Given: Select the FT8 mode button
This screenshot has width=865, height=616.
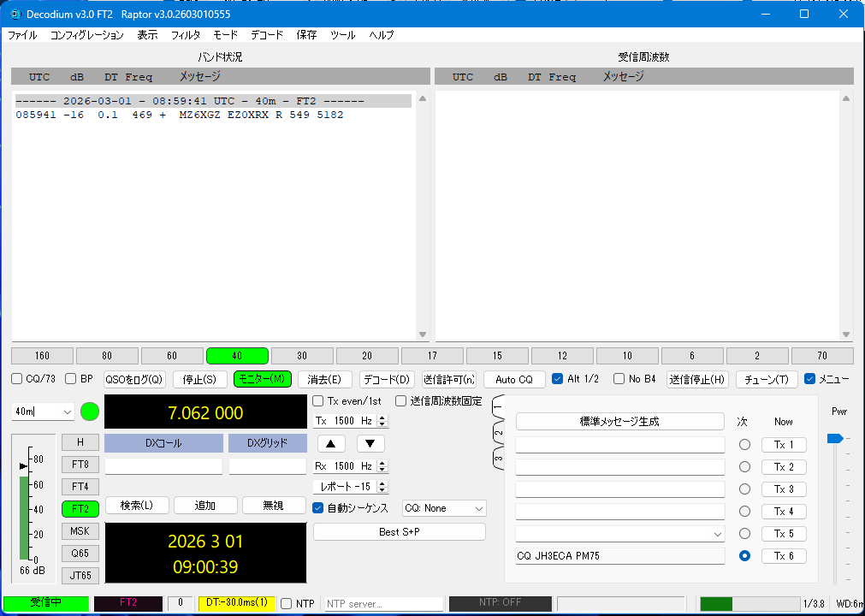Looking at the screenshot, I should tap(80, 465).
